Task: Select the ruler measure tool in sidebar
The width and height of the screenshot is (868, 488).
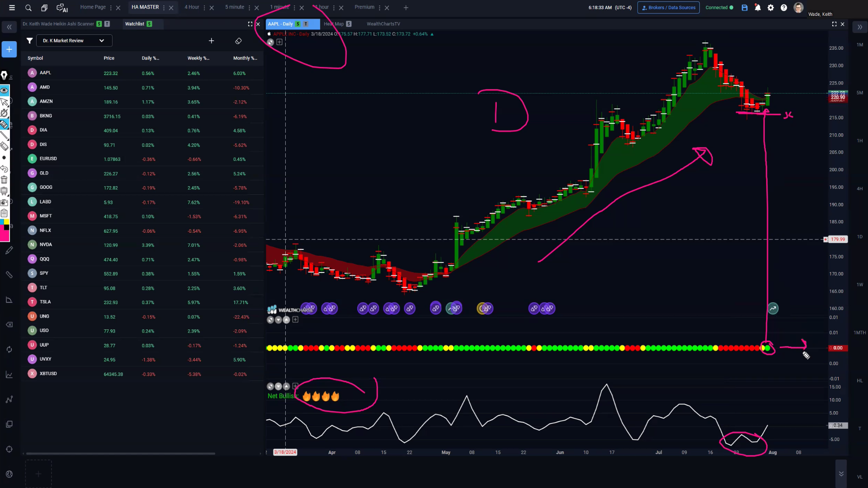Action: click(x=9, y=275)
